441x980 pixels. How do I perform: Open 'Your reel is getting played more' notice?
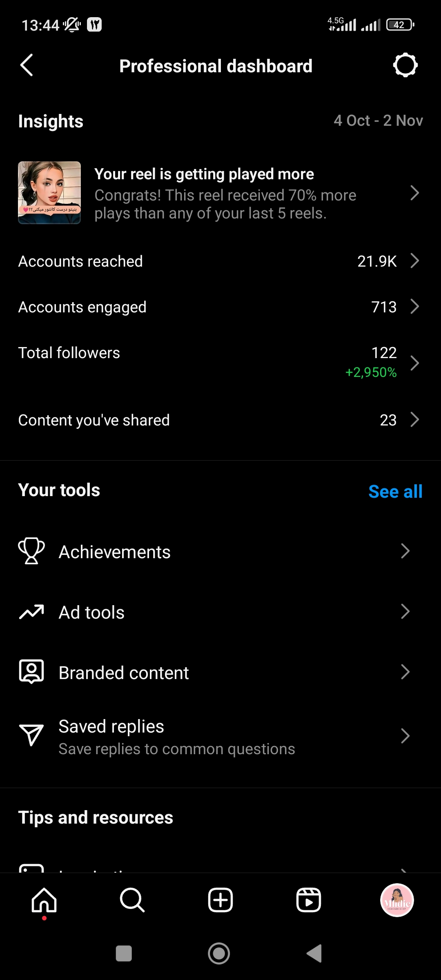click(220, 193)
